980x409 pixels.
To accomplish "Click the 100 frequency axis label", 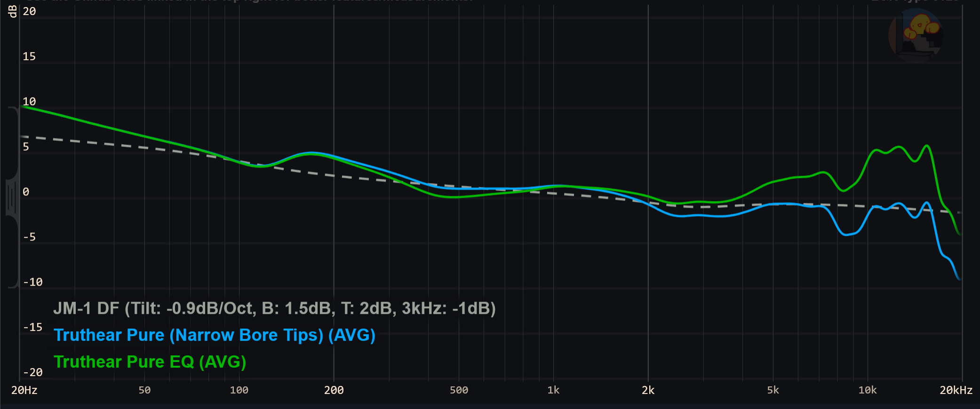I will tap(239, 390).
